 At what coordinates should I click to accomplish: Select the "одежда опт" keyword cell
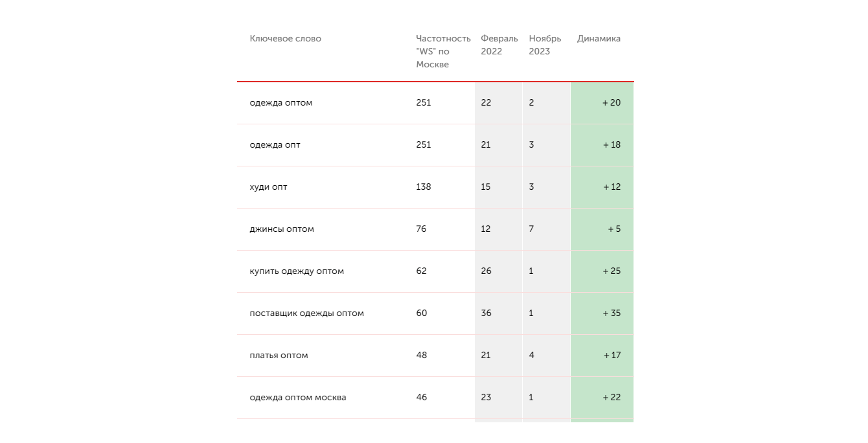(275, 145)
